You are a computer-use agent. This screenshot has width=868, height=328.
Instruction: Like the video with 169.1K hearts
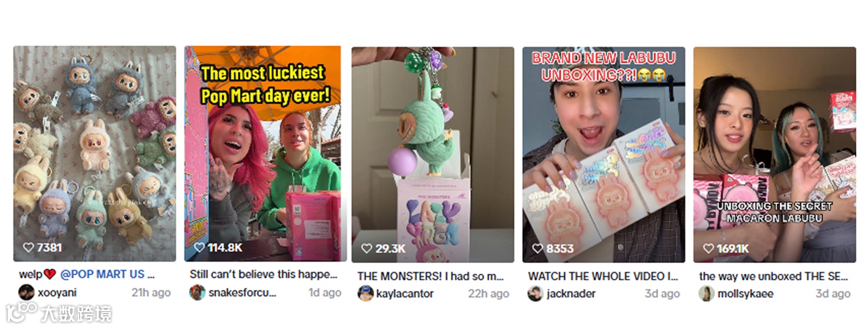pos(709,248)
